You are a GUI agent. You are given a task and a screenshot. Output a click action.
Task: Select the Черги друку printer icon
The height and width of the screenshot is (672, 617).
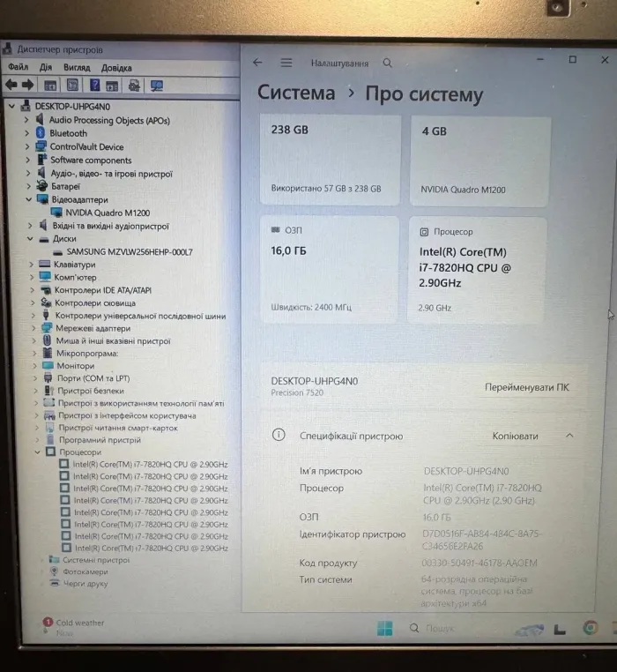(55, 583)
